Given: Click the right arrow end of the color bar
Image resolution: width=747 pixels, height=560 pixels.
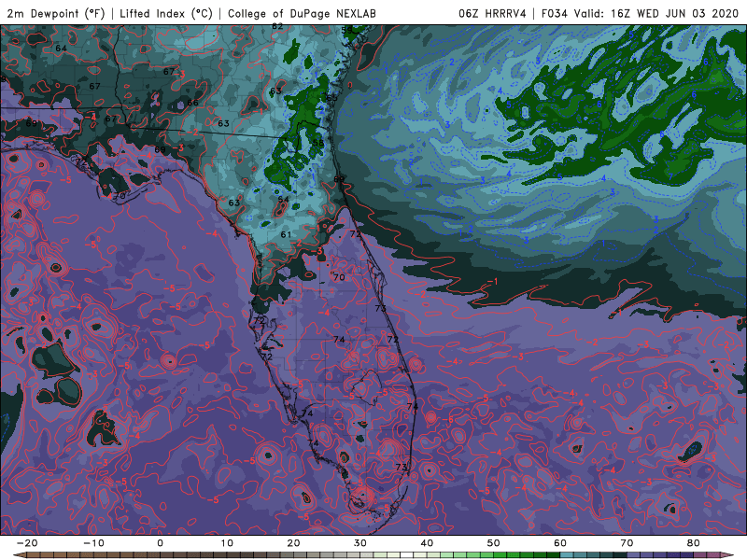Looking at the screenshot, I should click(x=728, y=555).
